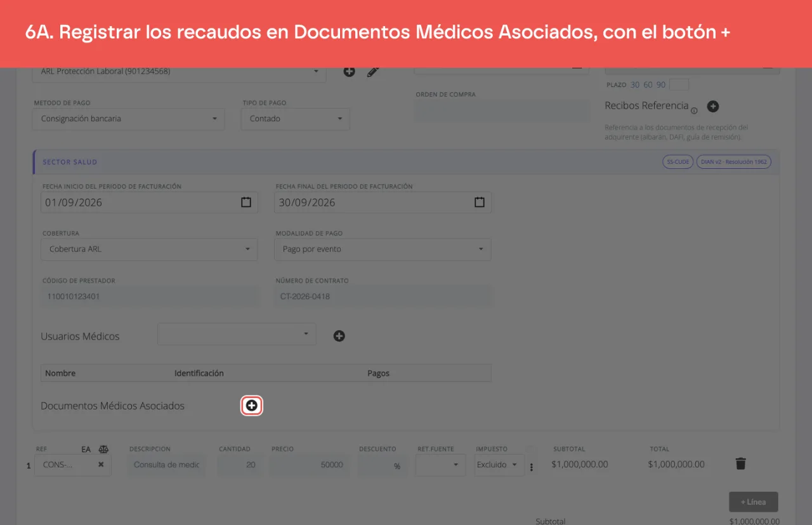Expand the Modalidad de Pago dropdown
The image size is (812, 525).
(x=383, y=249)
